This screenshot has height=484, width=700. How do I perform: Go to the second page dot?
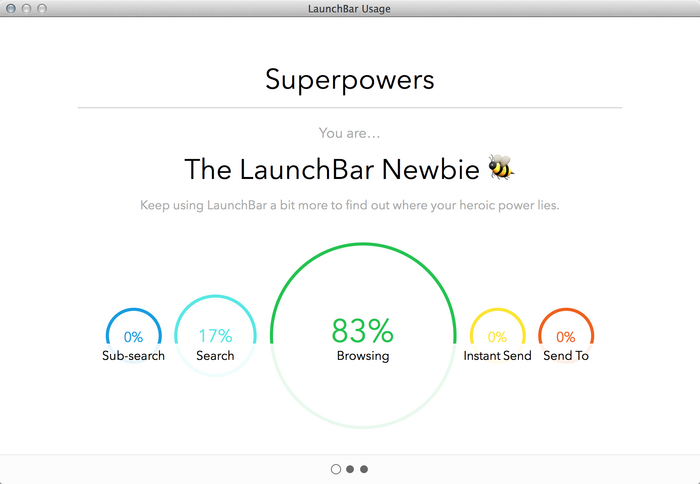[x=350, y=469]
